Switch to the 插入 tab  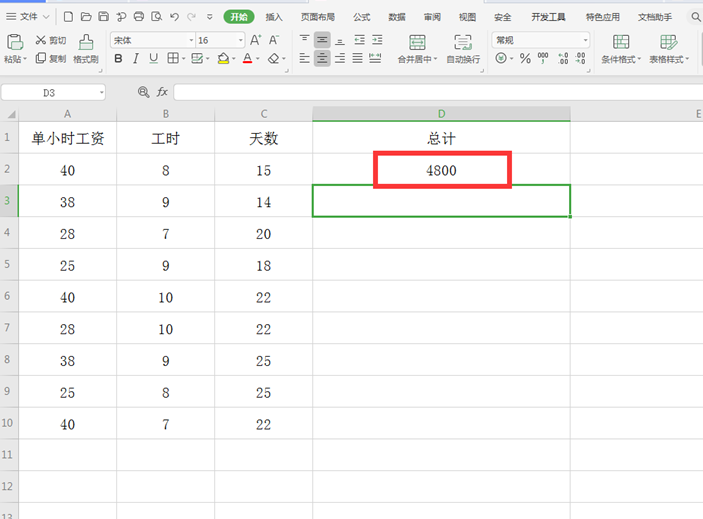point(274,17)
